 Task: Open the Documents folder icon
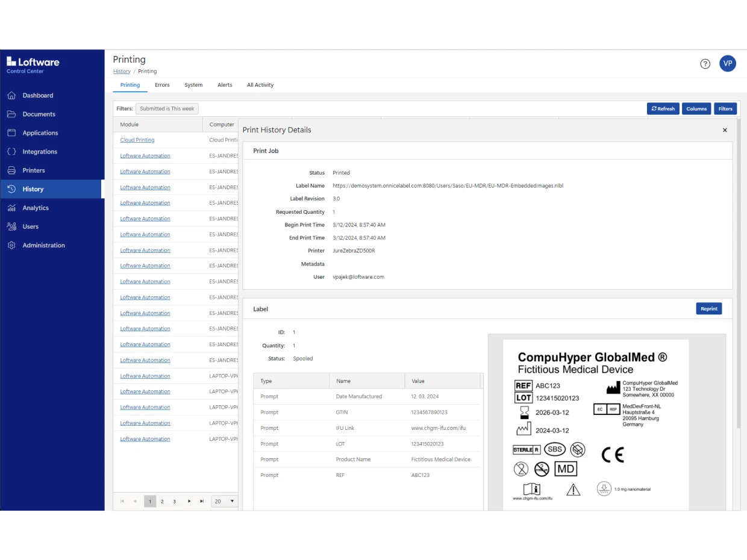(x=11, y=114)
